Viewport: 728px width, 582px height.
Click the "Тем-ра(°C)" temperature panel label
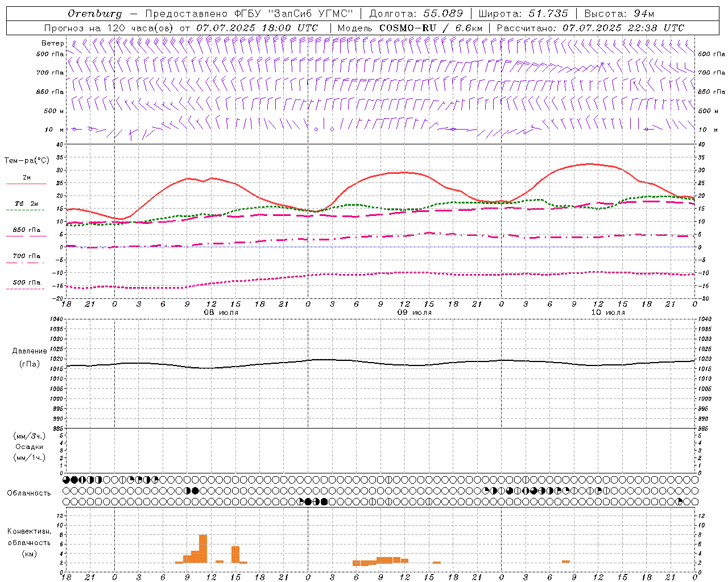(27, 161)
